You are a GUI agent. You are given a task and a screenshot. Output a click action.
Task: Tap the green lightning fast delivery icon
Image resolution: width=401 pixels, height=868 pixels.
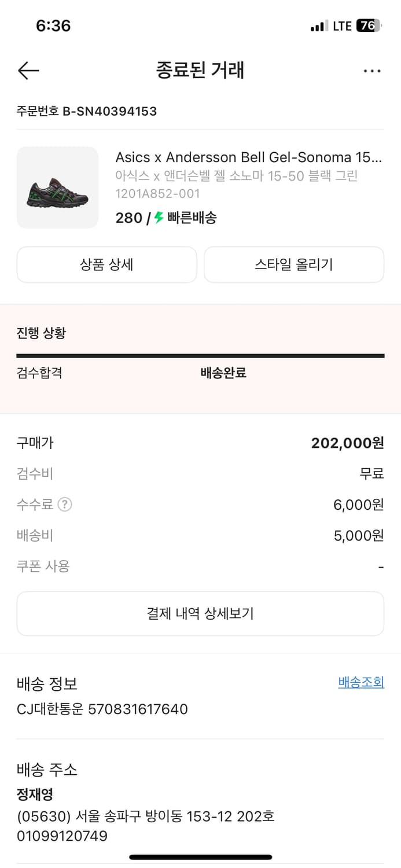[159, 218]
